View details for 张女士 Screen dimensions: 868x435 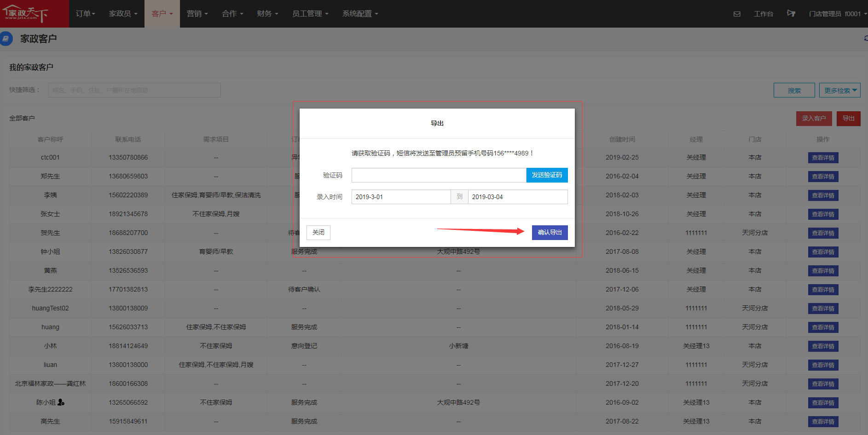click(x=823, y=214)
